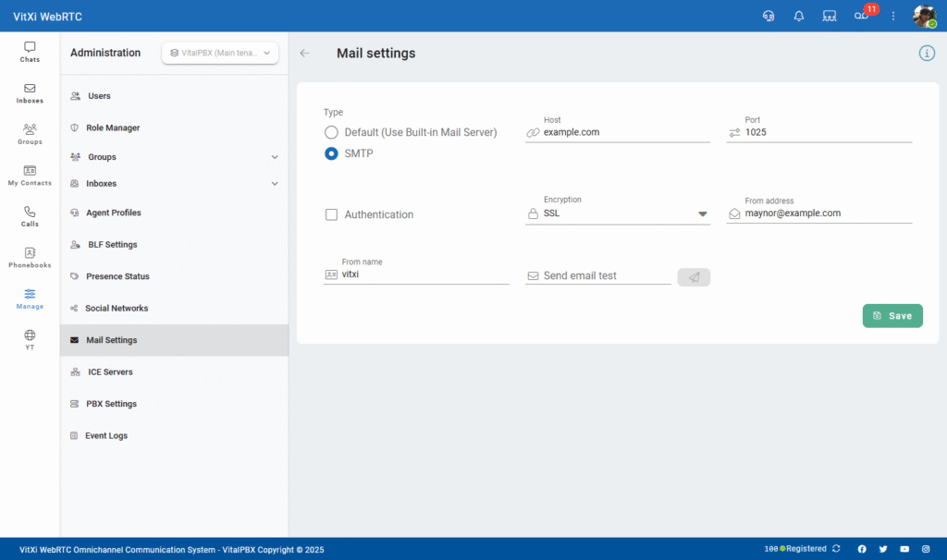Open the Encryption SSL dropdown
Image resolution: width=947 pixels, height=560 pixels.
617,213
